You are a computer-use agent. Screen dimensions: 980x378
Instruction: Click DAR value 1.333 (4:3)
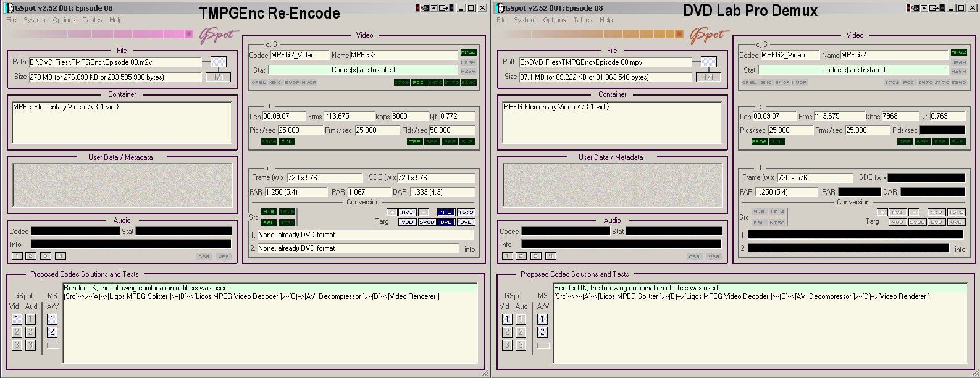click(x=442, y=192)
